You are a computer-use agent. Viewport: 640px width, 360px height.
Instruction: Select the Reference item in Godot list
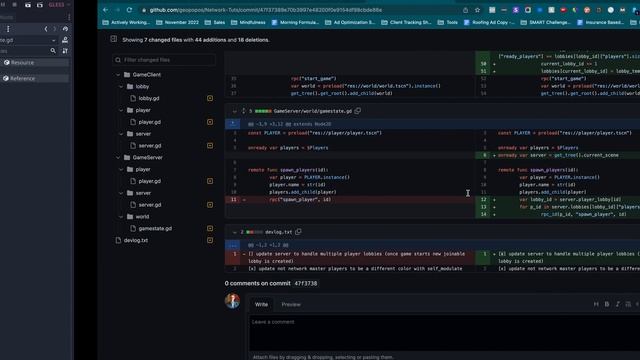tap(34, 78)
